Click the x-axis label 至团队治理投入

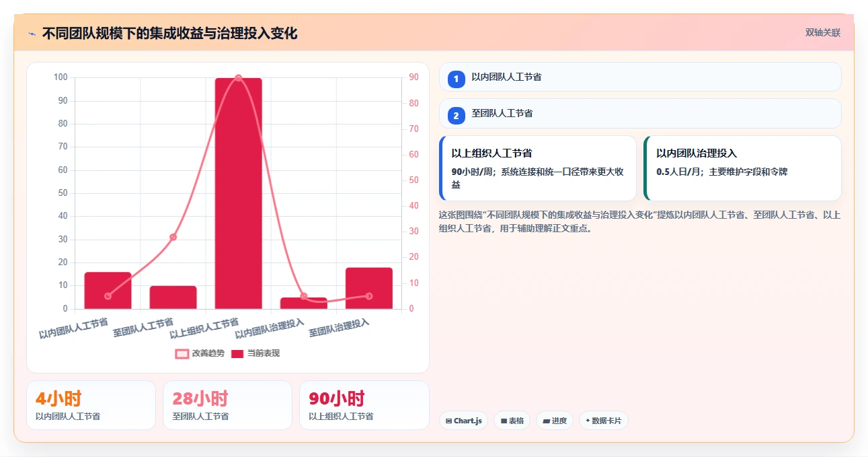pyautogui.click(x=338, y=328)
